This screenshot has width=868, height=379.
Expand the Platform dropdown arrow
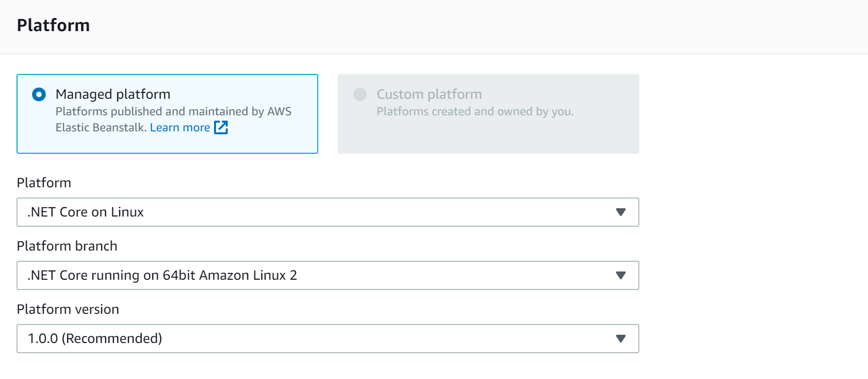coord(620,212)
